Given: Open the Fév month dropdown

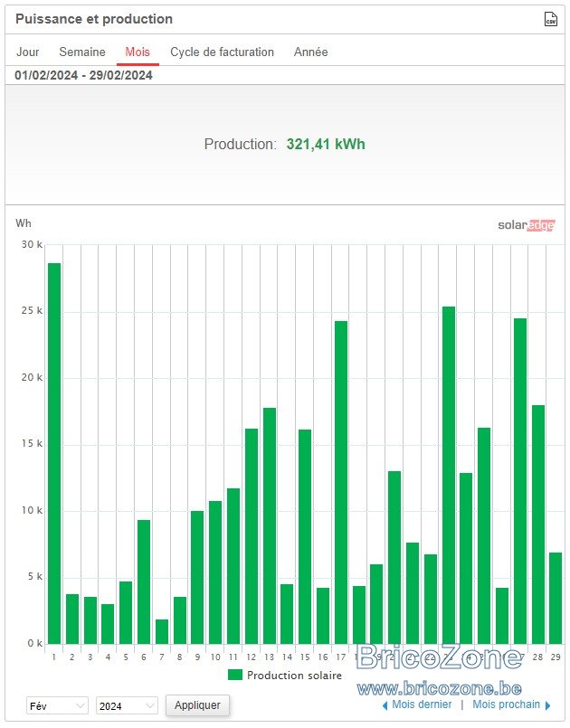Looking at the screenshot, I should point(57,706).
